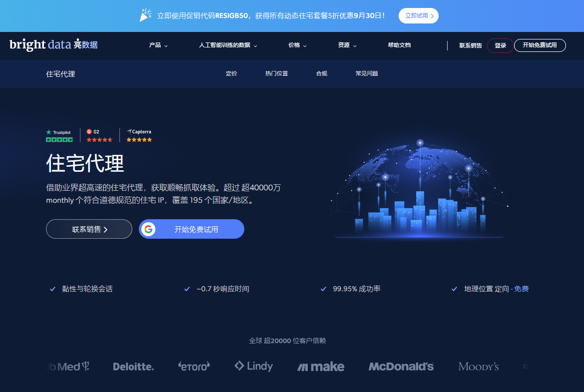This screenshot has height=392, width=584.
Task: Click the Trustpilot rating badge
Action: [59, 136]
